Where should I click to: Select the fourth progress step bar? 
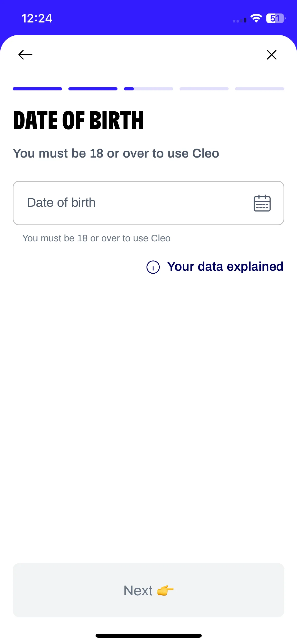[x=204, y=89]
